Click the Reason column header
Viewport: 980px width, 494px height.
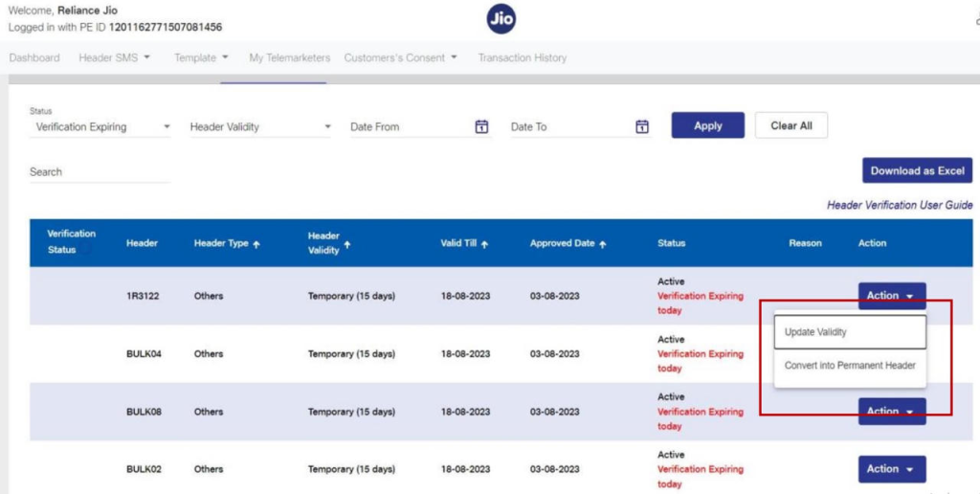pos(805,243)
